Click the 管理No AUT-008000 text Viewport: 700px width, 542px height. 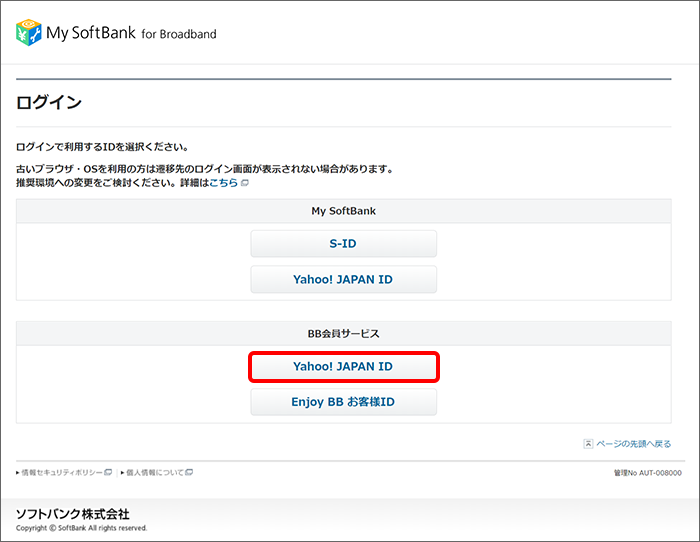click(x=647, y=473)
